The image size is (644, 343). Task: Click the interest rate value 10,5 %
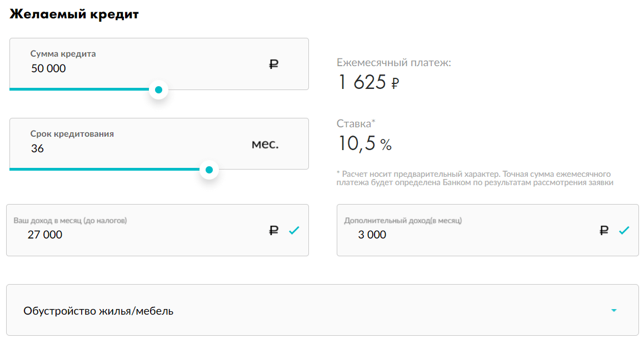[x=365, y=143]
